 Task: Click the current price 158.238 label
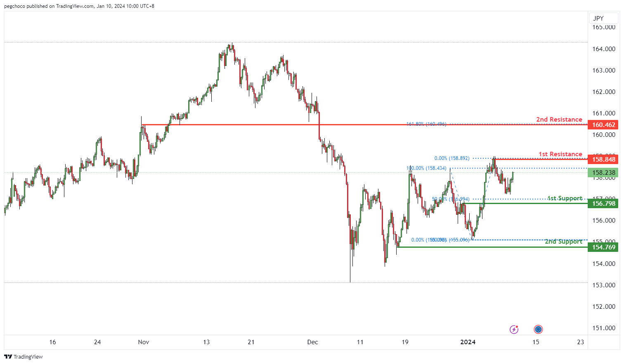[x=603, y=173]
